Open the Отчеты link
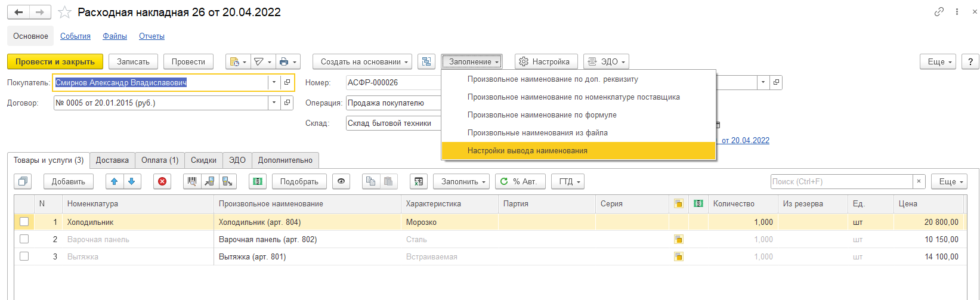Screen dimensions: 980x300 152,36
